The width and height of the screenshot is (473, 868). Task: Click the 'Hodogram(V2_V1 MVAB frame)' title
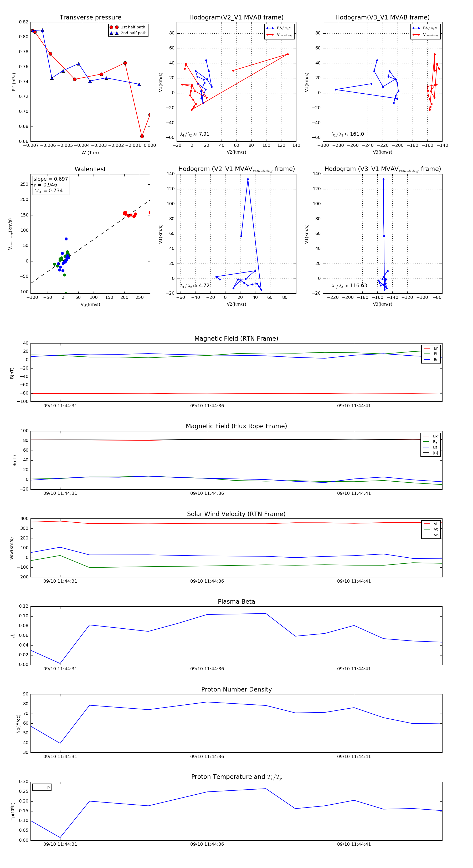[236, 18]
